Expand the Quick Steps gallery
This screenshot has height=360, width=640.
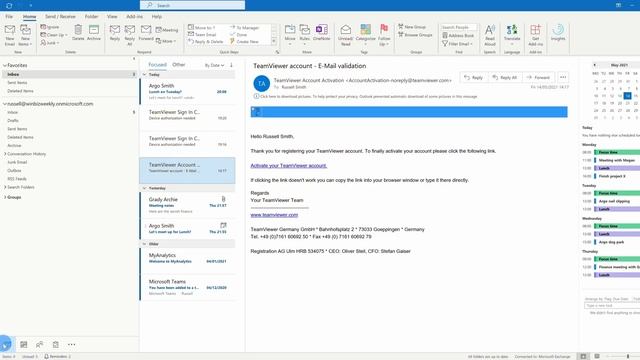274,42
